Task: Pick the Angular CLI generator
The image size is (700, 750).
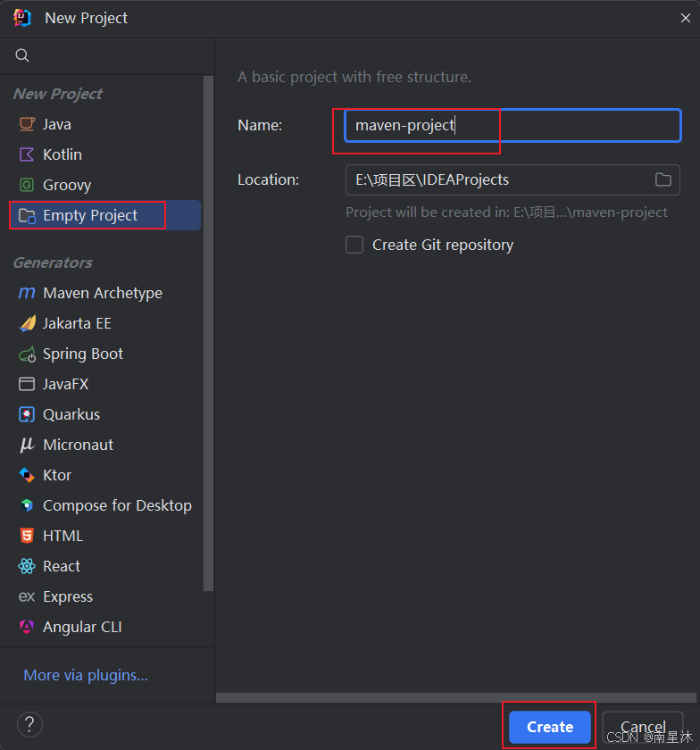Action: point(104,627)
